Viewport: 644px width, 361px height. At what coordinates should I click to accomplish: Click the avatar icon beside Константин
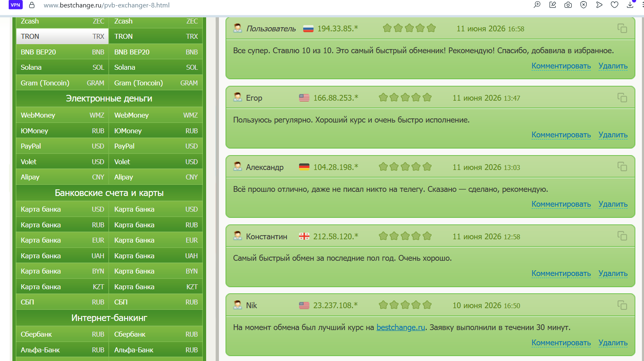[238, 236]
